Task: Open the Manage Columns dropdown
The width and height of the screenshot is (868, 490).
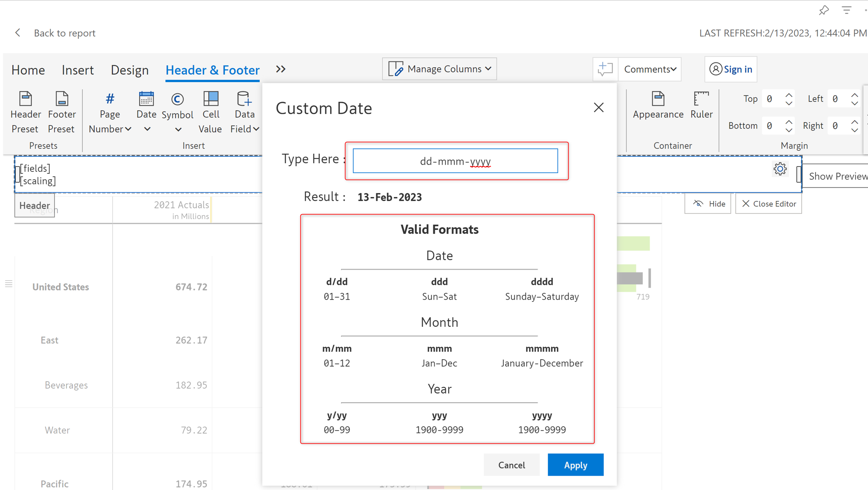Action: (x=439, y=69)
